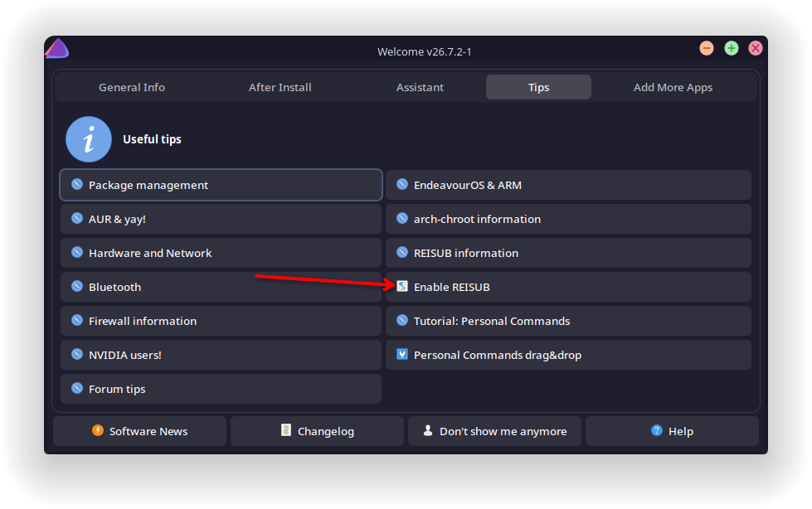812x509 pixels.
Task: Click the EndeavourOS logo in title bar
Action: click(57, 48)
